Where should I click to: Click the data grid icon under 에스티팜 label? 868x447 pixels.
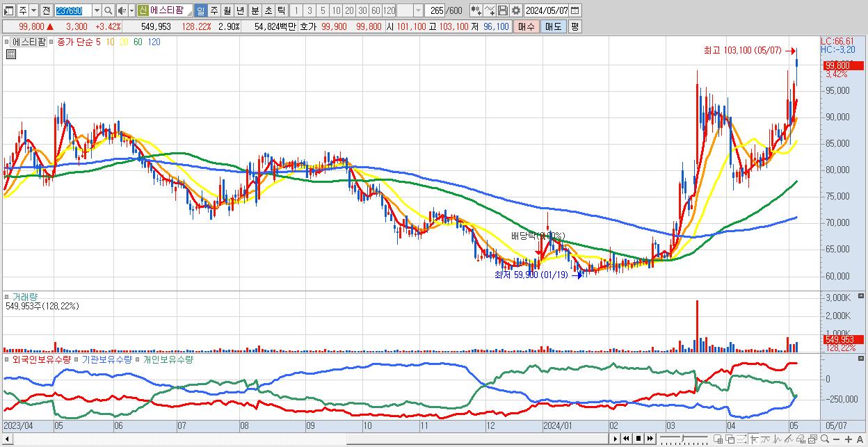point(11,54)
